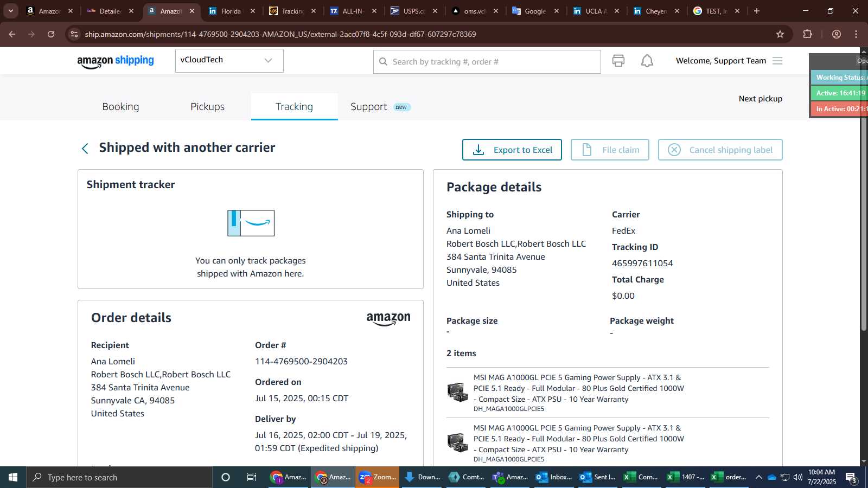Reload the page
The width and height of the screenshot is (868, 488).
pos(51,34)
